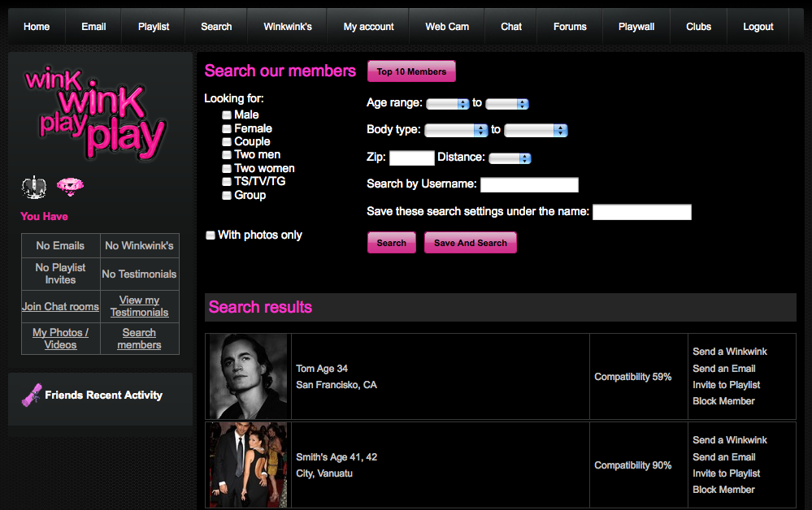Image resolution: width=812 pixels, height=510 pixels.
Task: Open the Smith's couple profile photo
Action: (248, 465)
